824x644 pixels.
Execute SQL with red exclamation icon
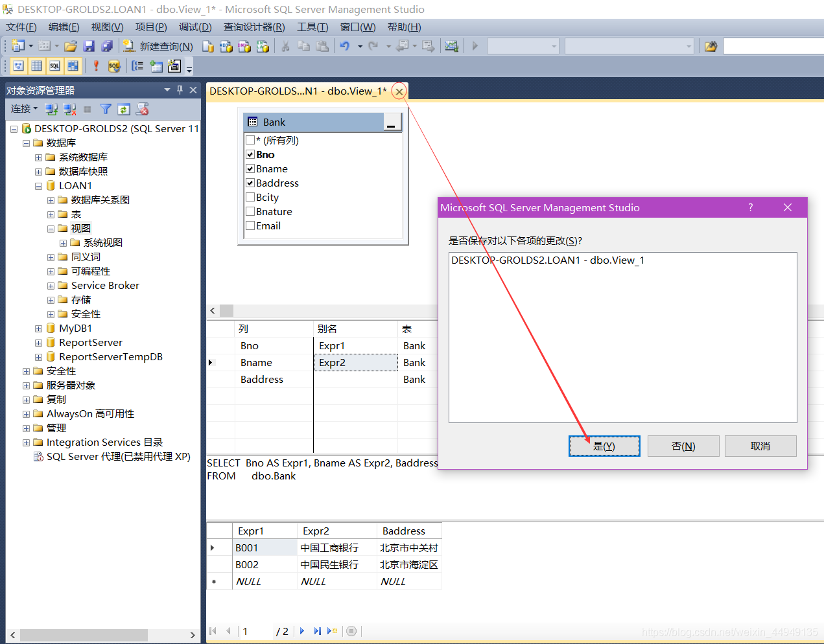pos(96,65)
